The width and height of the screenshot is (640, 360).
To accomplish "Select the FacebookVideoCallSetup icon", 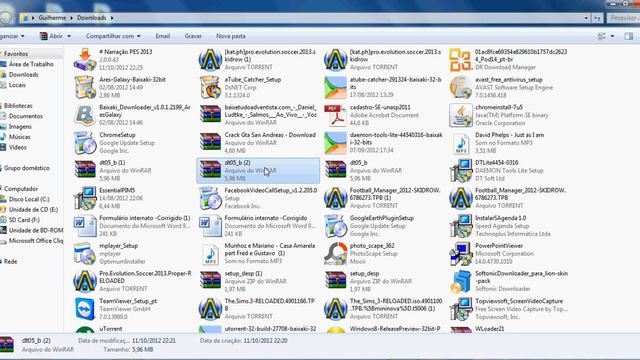I will [x=210, y=198].
